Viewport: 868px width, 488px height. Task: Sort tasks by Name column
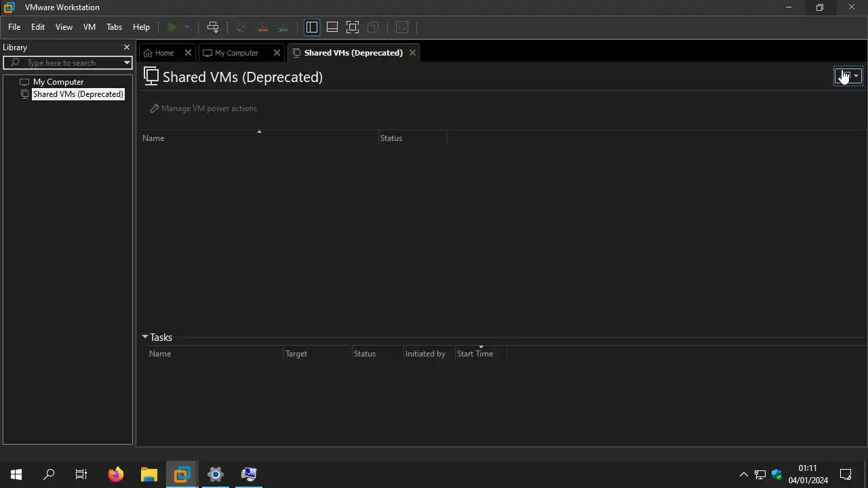216,354
